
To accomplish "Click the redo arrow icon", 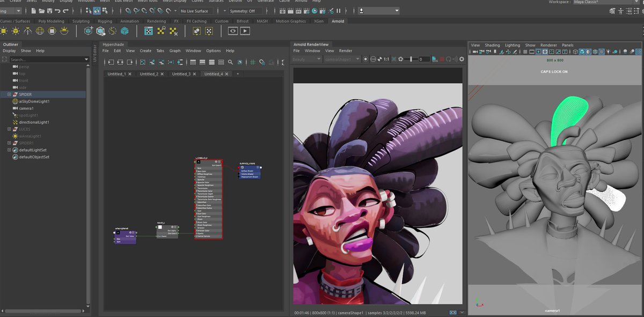I will tap(65, 10).
